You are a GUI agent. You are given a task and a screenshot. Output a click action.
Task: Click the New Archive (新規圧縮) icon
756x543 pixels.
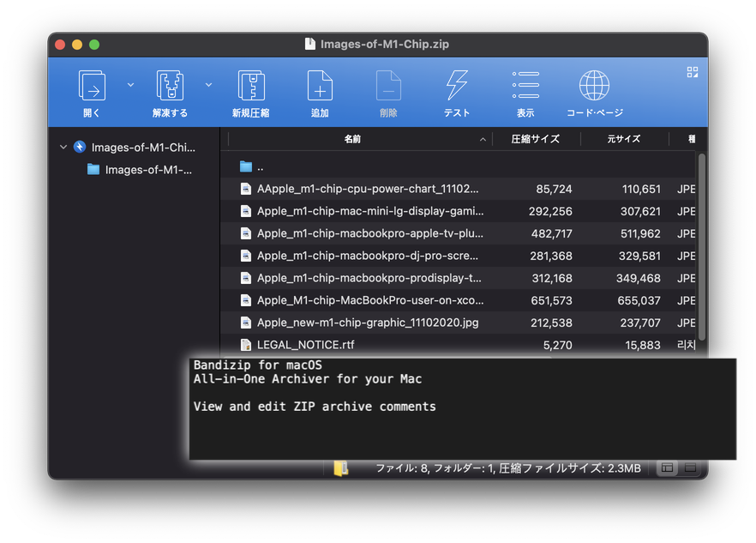[251, 86]
